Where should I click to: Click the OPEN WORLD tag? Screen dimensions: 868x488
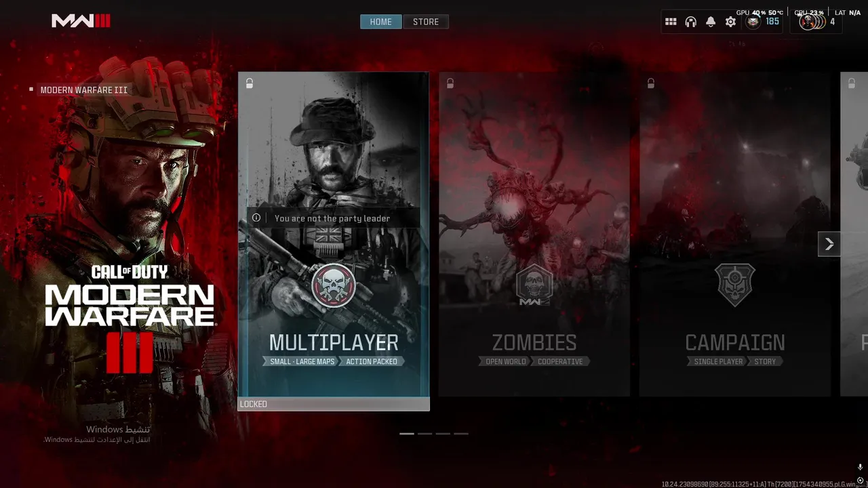coord(506,361)
